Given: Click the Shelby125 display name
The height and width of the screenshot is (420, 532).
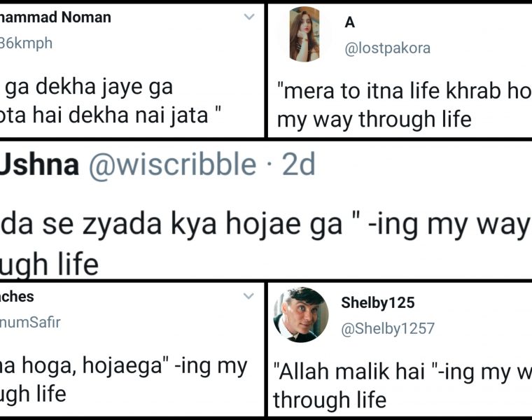Looking at the screenshot, I should pos(377,302).
